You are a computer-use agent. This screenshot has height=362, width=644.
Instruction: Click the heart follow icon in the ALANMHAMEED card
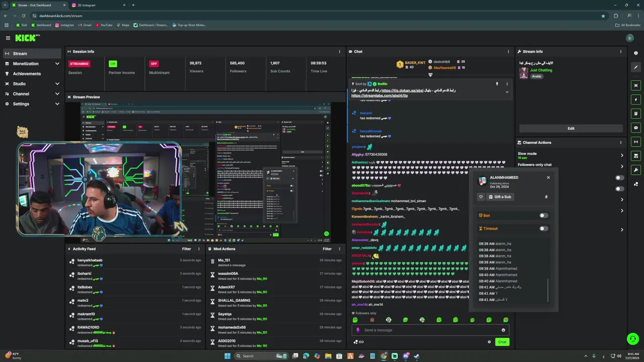481,197
